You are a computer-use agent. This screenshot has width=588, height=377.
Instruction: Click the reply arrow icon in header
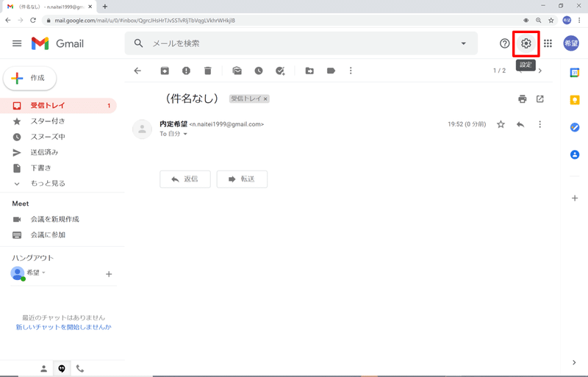[520, 124]
